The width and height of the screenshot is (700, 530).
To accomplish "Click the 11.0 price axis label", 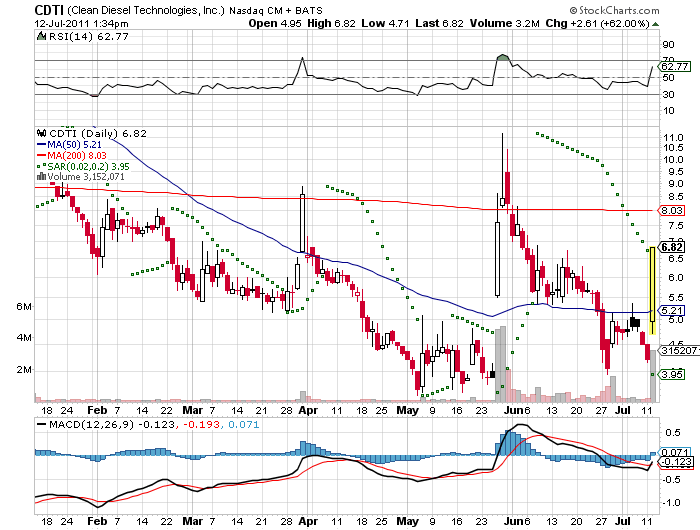I will (x=673, y=138).
